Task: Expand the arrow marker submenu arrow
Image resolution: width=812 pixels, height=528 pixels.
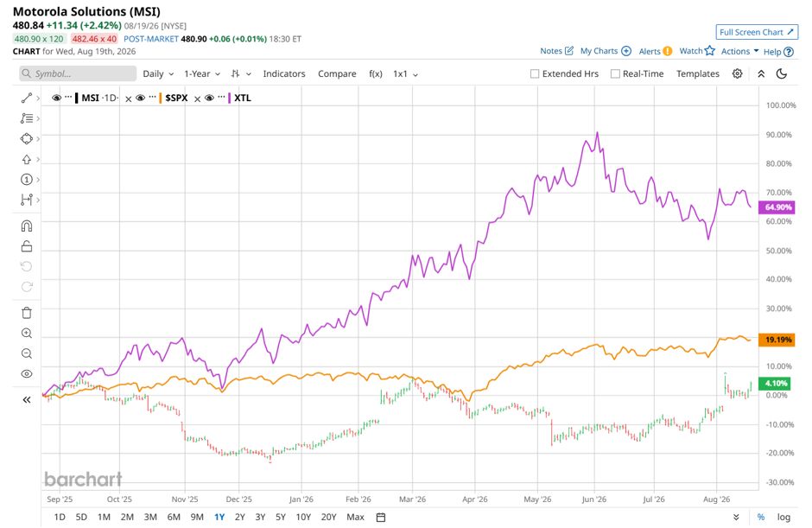Action: tap(38, 160)
